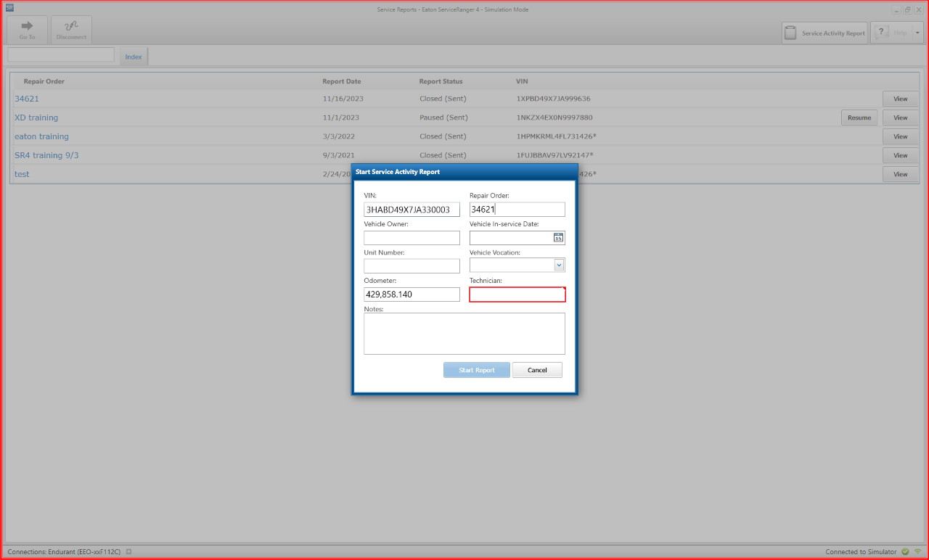The height and width of the screenshot is (560, 929).
Task: View the 34621 repair order report
Action: click(900, 99)
